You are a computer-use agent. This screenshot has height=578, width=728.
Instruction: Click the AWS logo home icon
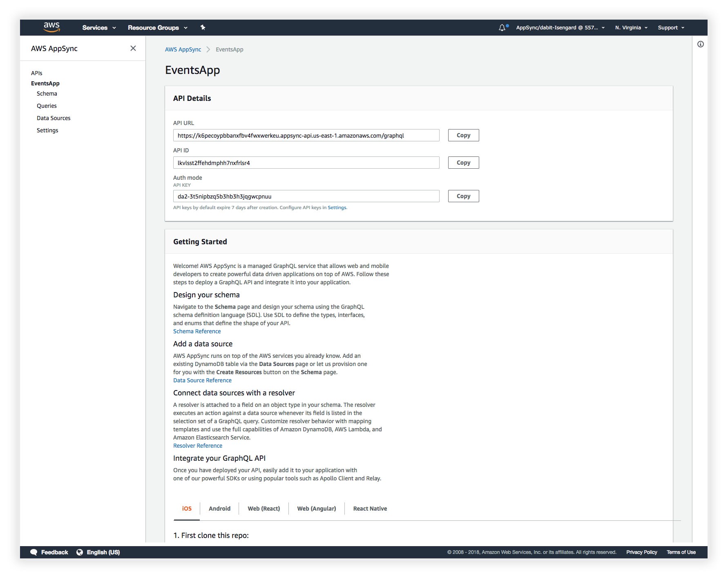coord(52,27)
